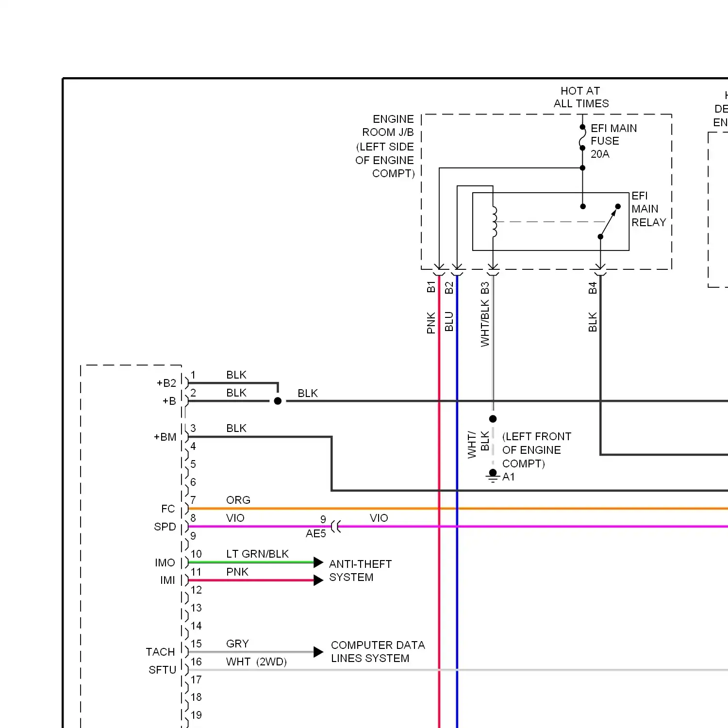Click pin number 18 on the connector
The width and height of the screenshot is (728, 728).
pyautogui.click(x=196, y=697)
